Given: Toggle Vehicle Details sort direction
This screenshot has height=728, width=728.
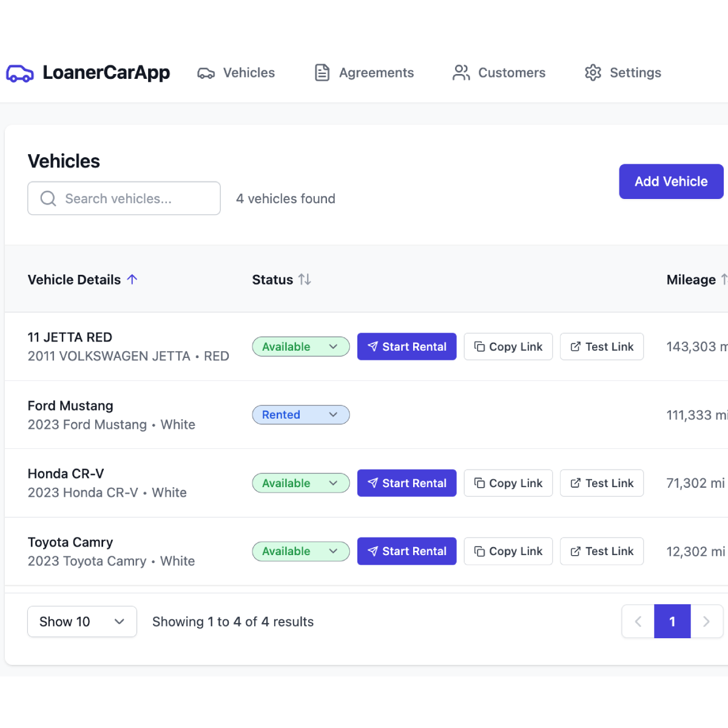Looking at the screenshot, I should pyautogui.click(x=133, y=280).
